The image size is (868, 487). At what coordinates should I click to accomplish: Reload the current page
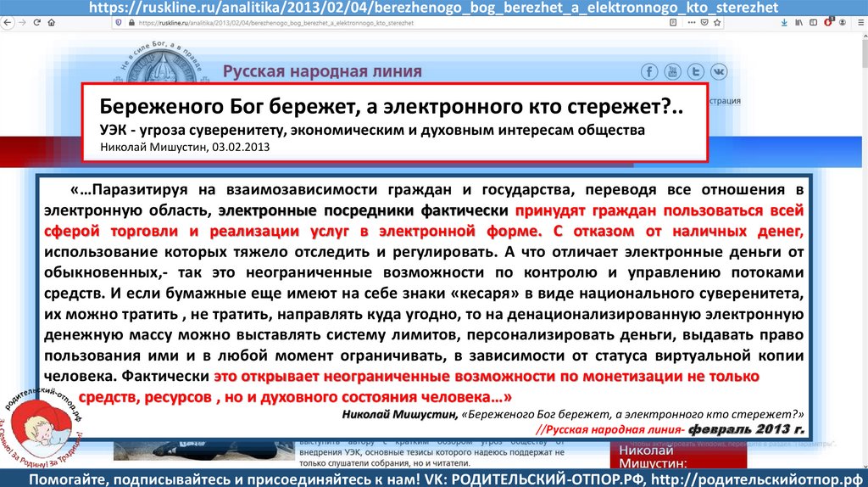click(x=37, y=23)
